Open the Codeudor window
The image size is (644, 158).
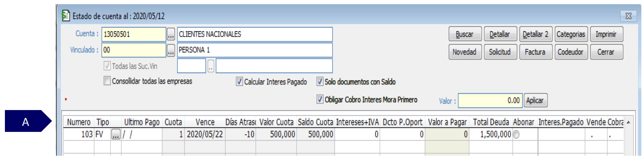pos(571,52)
